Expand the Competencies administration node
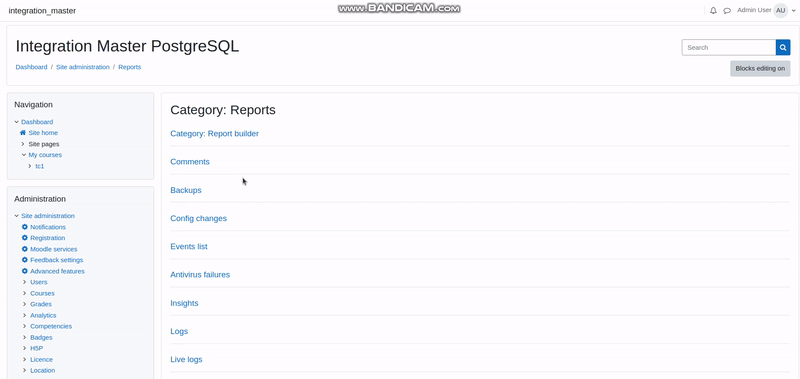Screen dimensions: 800x379 24,326
